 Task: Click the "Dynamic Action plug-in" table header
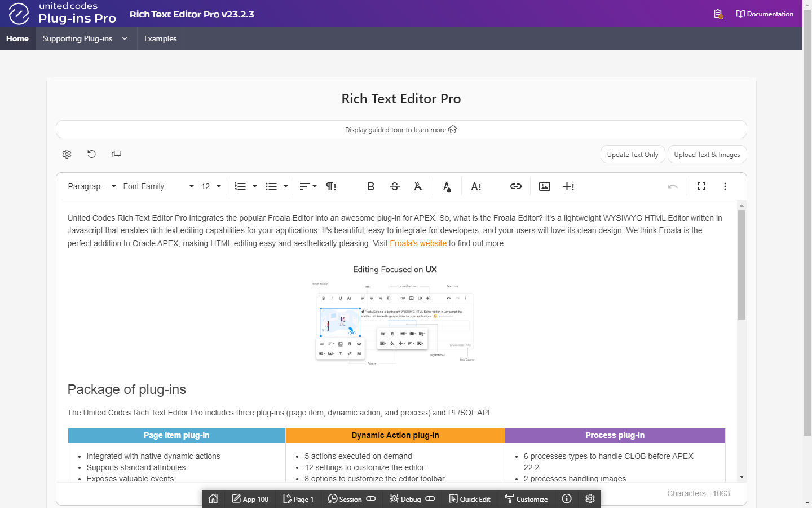click(x=395, y=435)
